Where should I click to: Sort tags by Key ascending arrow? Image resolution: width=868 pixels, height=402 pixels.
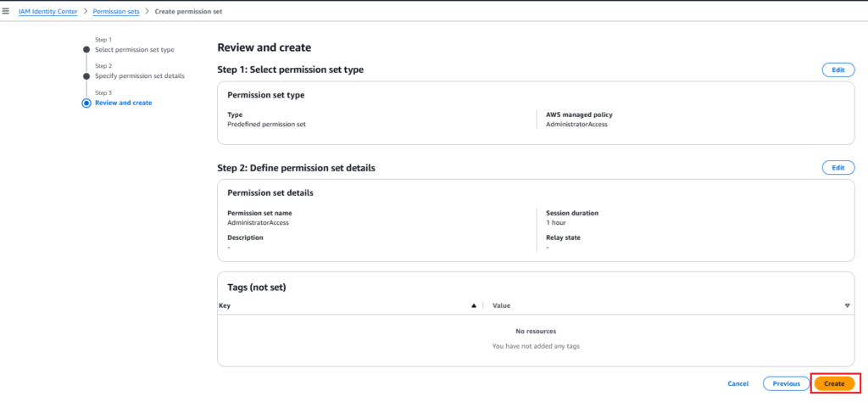pos(473,305)
